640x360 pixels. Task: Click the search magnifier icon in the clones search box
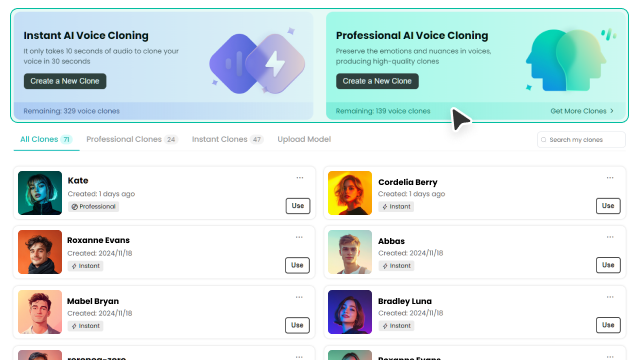click(544, 140)
